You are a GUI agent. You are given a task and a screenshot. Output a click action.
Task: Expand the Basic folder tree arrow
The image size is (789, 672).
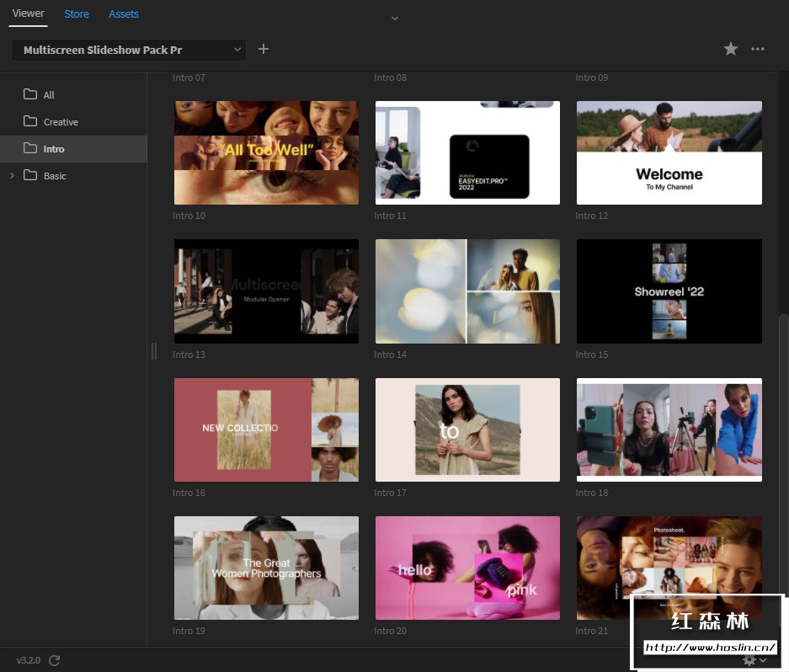(x=12, y=176)
